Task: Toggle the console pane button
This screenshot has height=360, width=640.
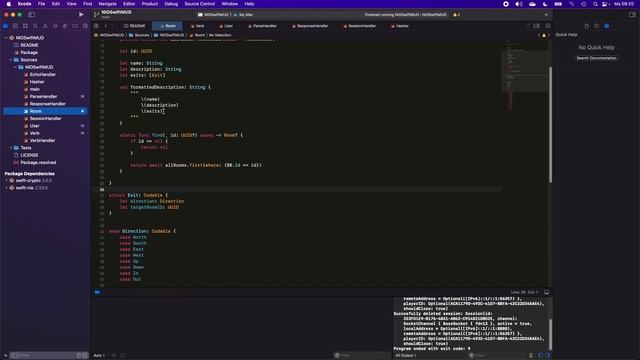Action: coord(548,356)
